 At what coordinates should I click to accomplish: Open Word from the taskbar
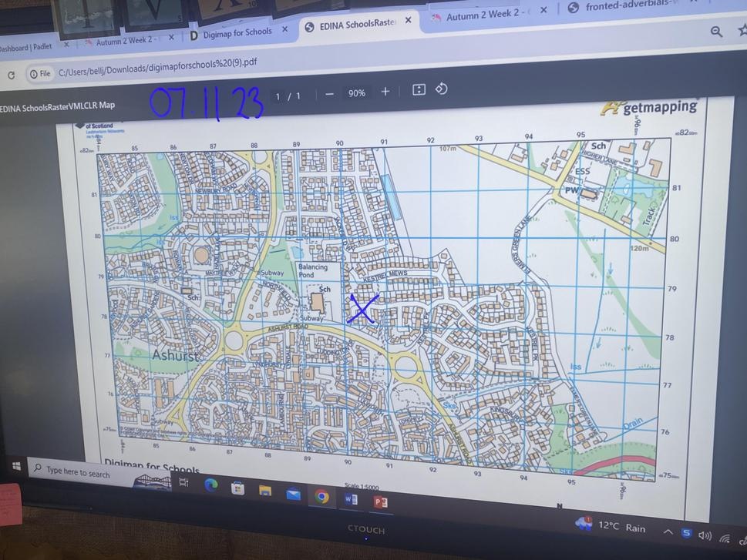point(351,499)
